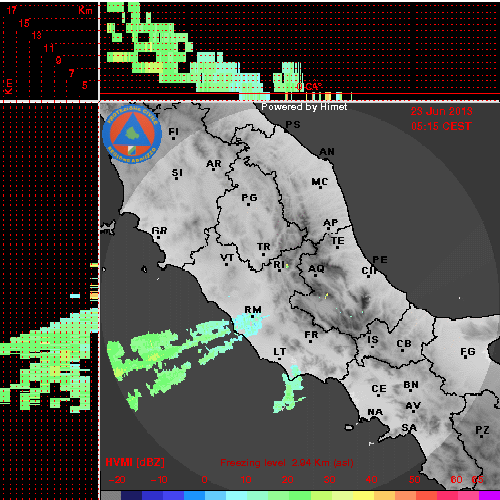
Task: Click the CE city label on map
Action: [x=379, y=389]
